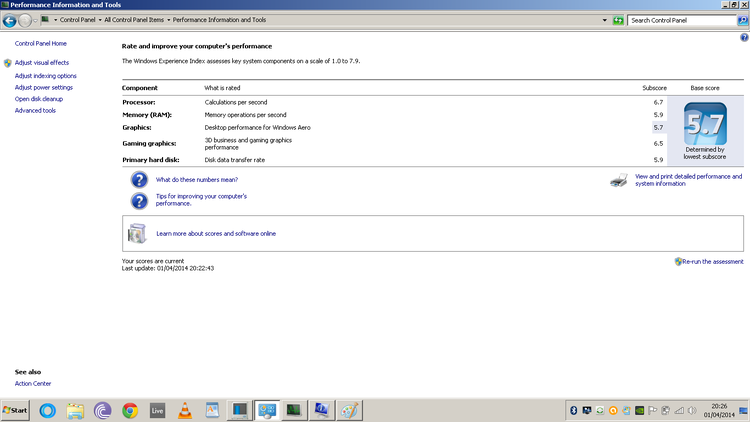Open Ableton Live from the taskbar

[157, 411]
